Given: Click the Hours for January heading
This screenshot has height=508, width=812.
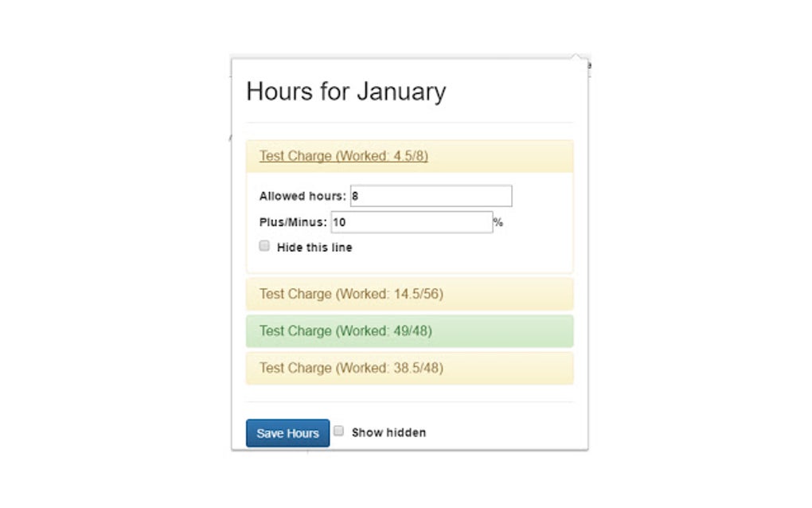Looking at the screenshot, I should click(x=345, y=92).
